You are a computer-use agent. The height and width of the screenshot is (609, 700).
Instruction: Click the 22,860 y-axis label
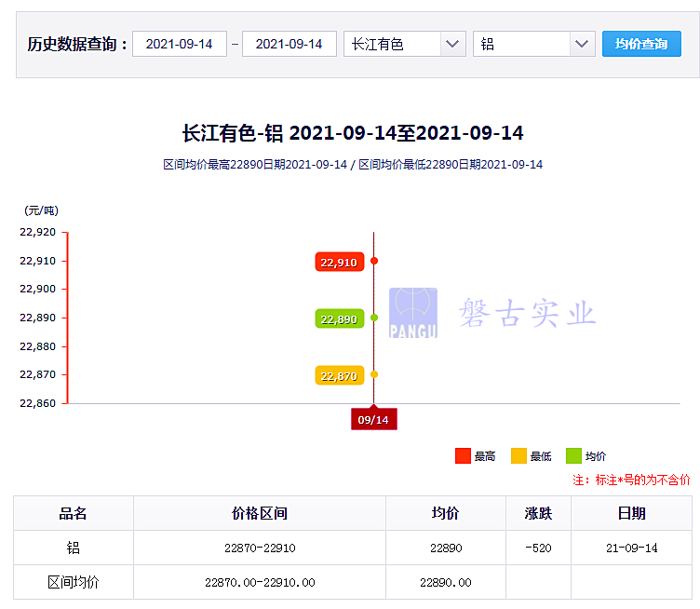pos(37,403)
